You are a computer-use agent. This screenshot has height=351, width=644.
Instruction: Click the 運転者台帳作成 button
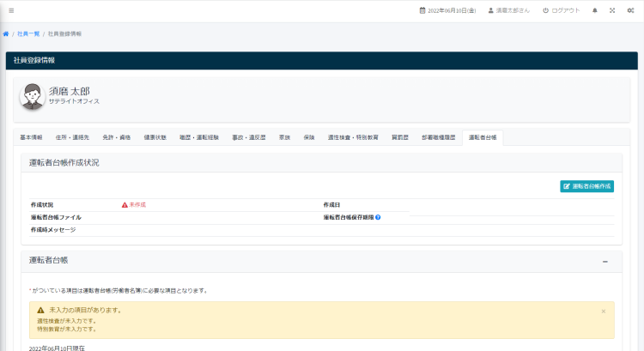(586, 185)
